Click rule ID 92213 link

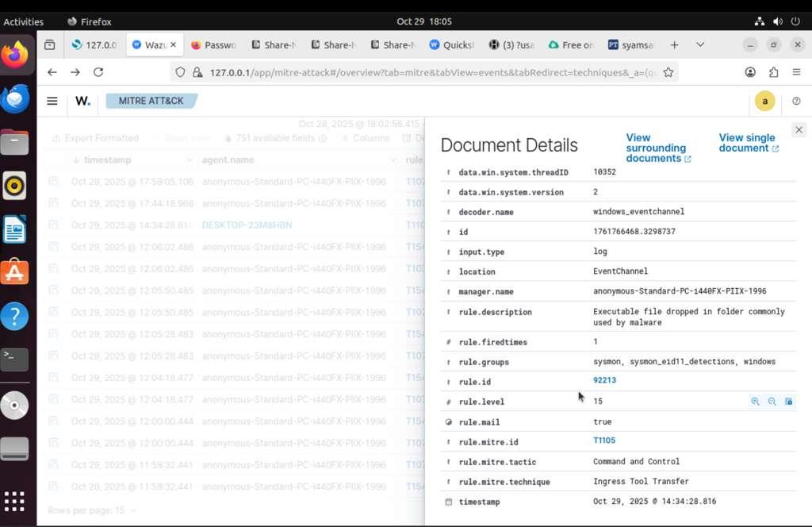pos(604,381)
